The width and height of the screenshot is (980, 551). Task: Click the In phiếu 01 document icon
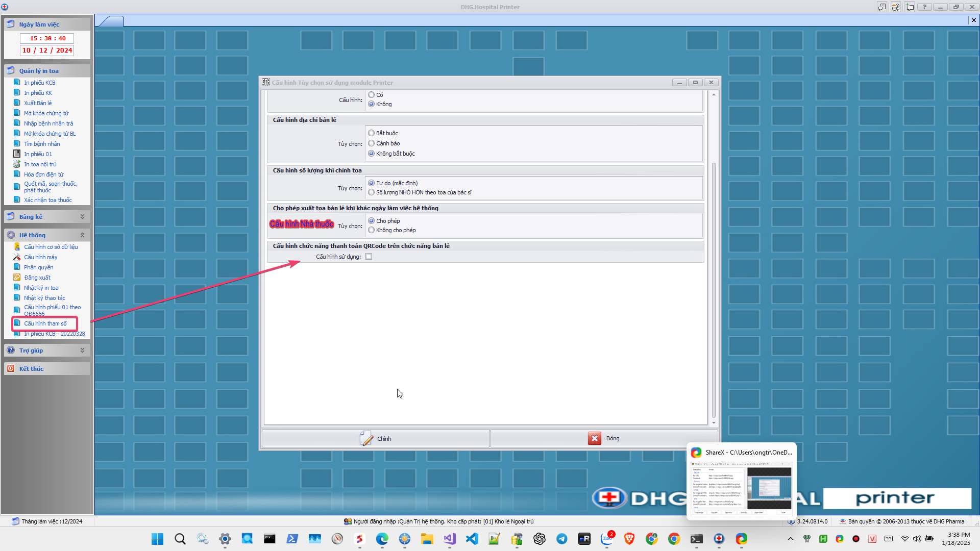pos(17,154)
